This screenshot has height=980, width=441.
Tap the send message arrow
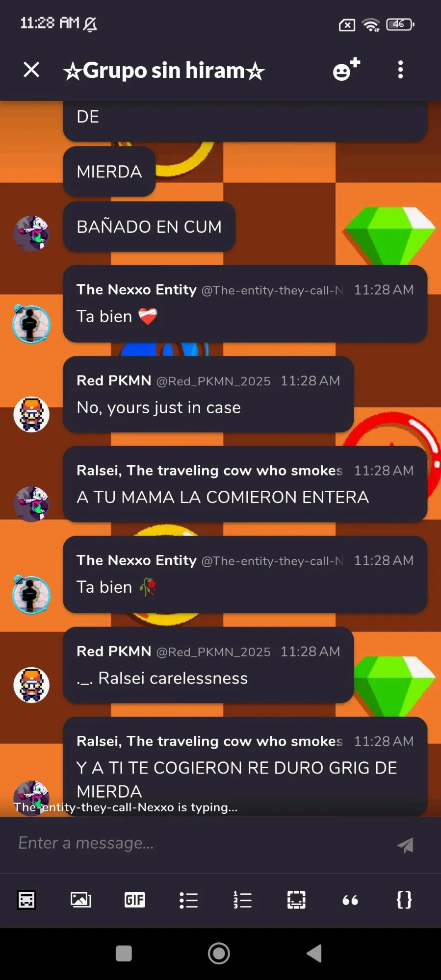coord(406,845)
